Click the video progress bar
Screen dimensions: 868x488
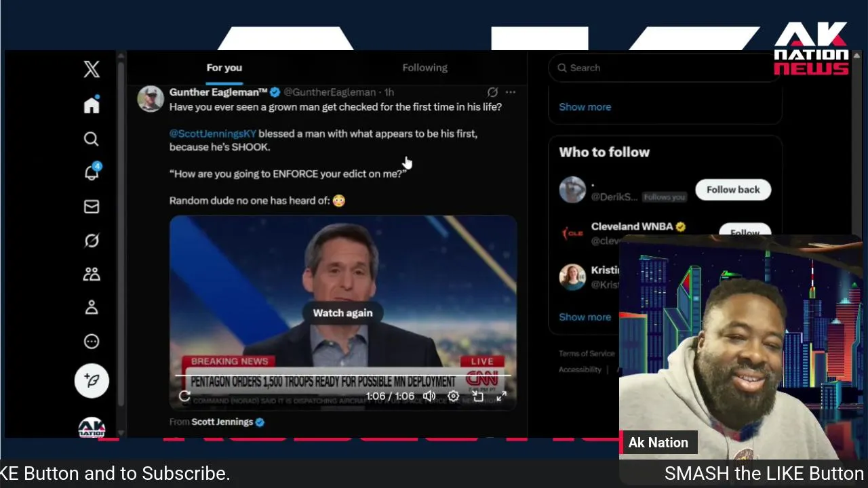342,375
